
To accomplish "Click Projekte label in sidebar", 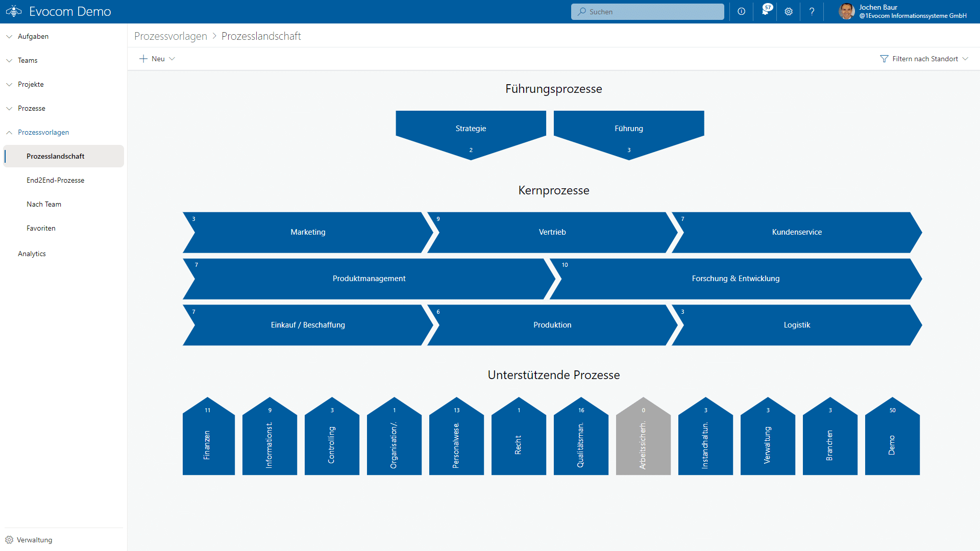I will click(x=31, y=84).
